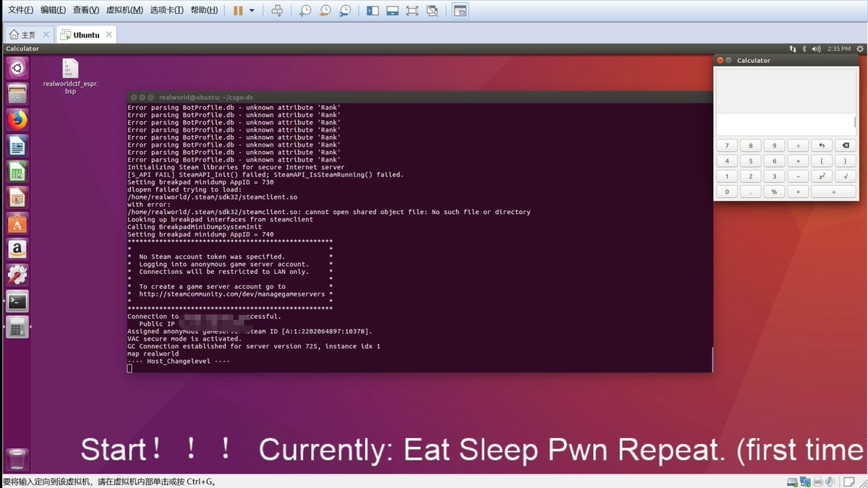Open the power options dropdown beside pause icon
Viewport: 868px width, 488px height.
pyautogui.click(x=252, y=11)
